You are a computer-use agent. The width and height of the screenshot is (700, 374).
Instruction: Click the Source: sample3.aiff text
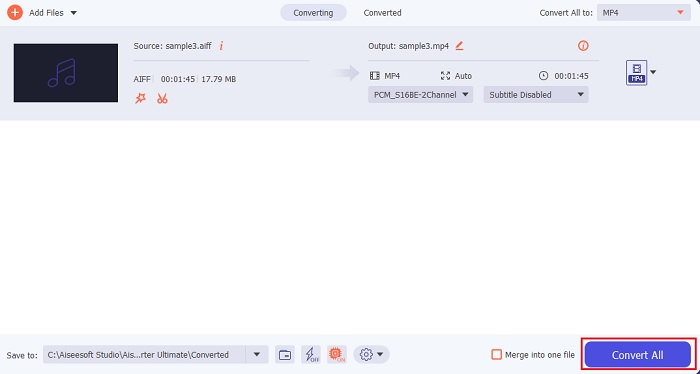[x=172, y=46]
